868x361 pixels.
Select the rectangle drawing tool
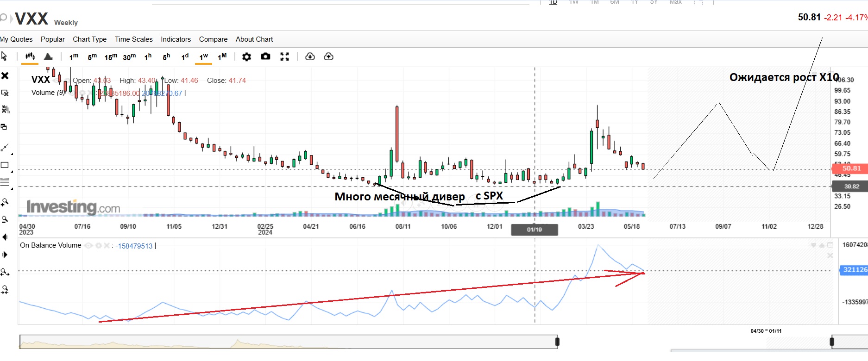point(5,165)
